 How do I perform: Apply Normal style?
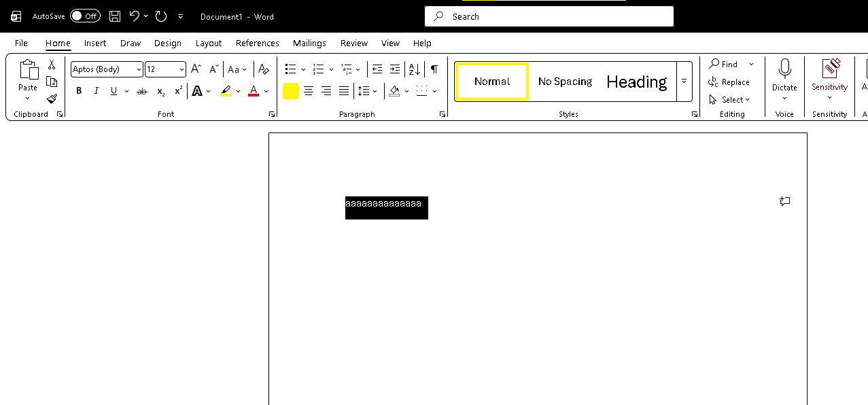pyautogui.click(x=492, y=81)
